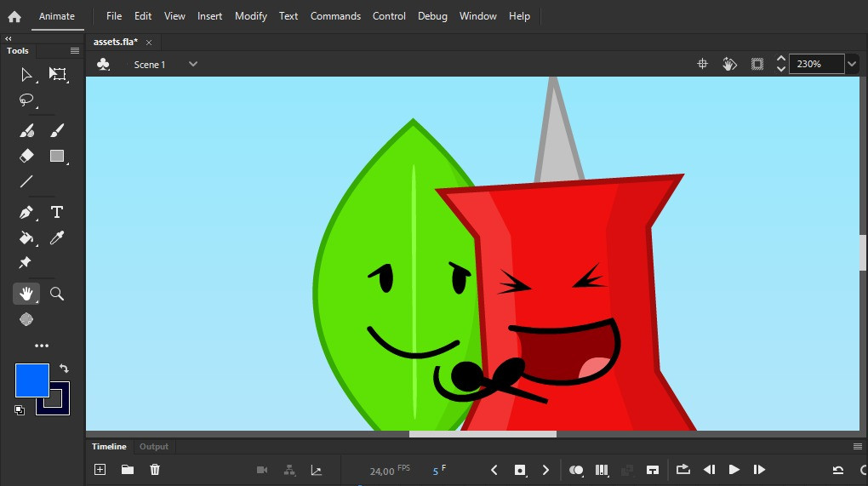868x486 pixels.
Task: Click the Delete layer trash icon
Action: [155, 469]
